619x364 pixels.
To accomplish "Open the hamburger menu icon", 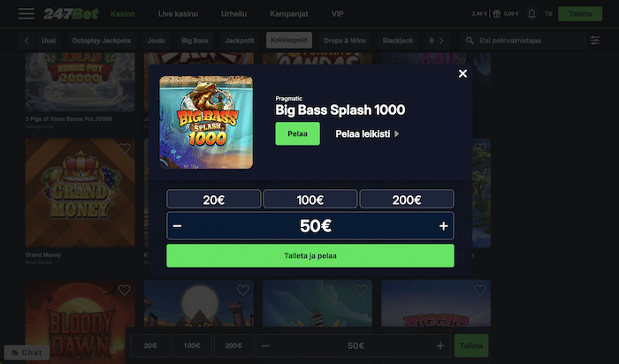I will [26, 14].
